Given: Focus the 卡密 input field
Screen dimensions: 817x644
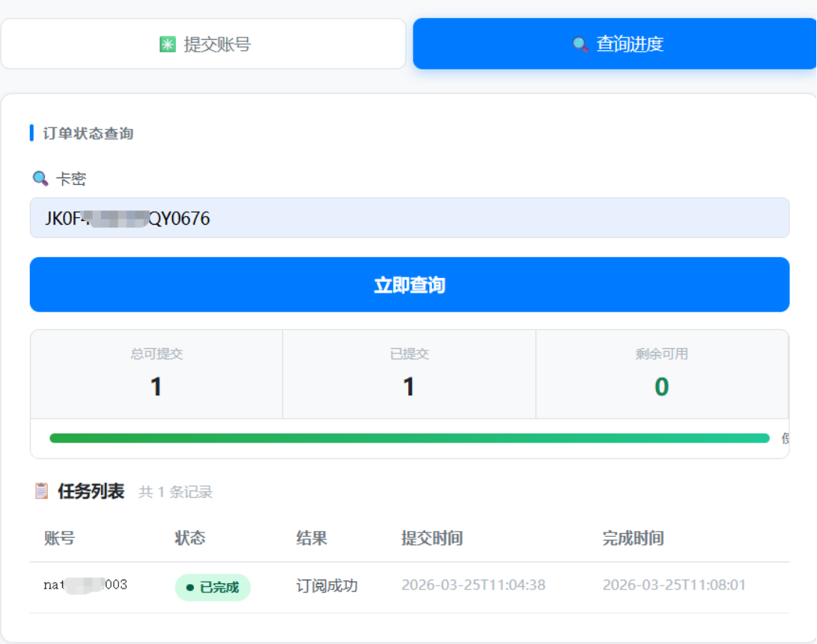Looking at the screenshot, I should click(x=409, y=218).
